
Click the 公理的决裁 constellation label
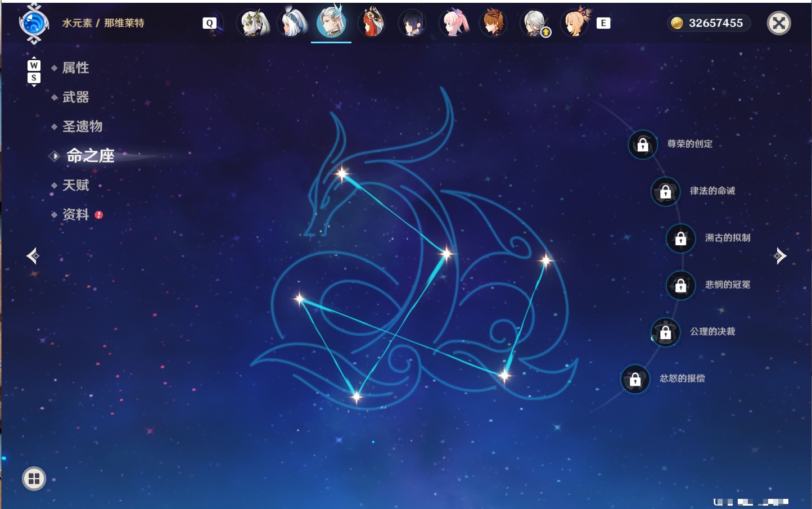pos(712,331)
